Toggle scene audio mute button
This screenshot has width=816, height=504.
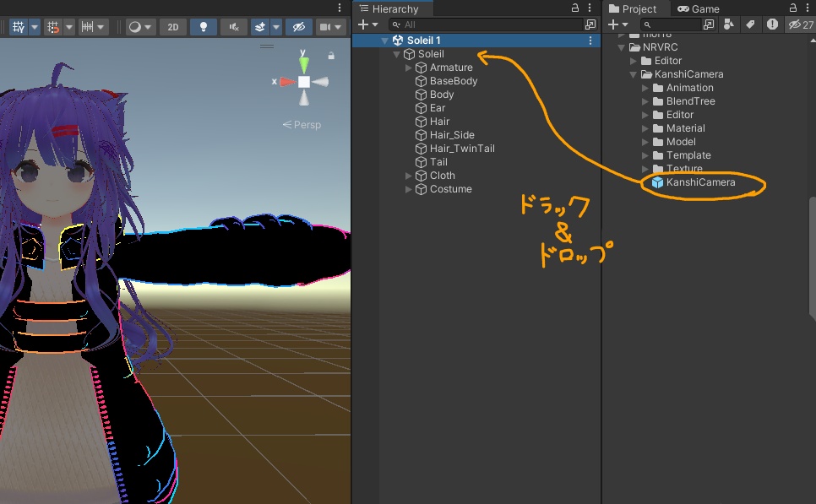[234, 27]
